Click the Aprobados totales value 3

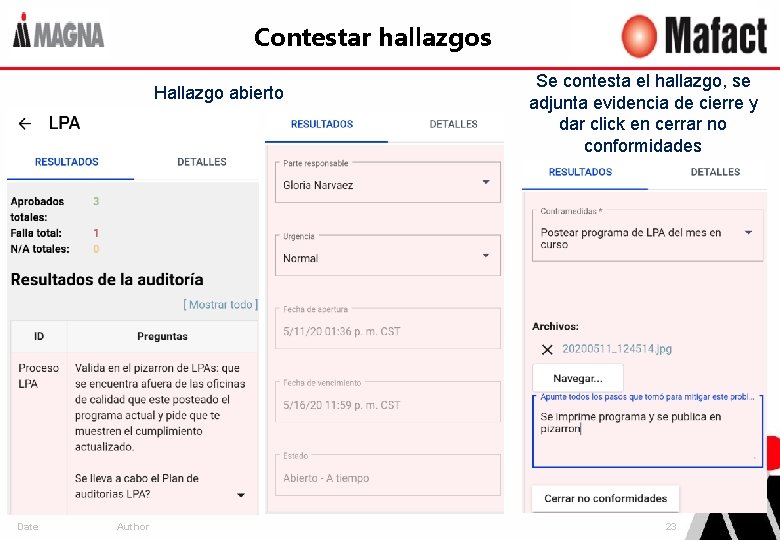coord(96,201)
